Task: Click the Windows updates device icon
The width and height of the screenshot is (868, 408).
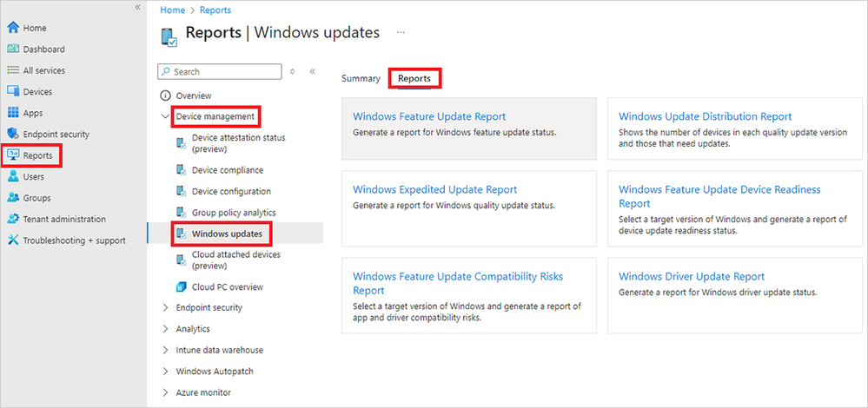Action: pyautogui.click(x=181, y=234)
